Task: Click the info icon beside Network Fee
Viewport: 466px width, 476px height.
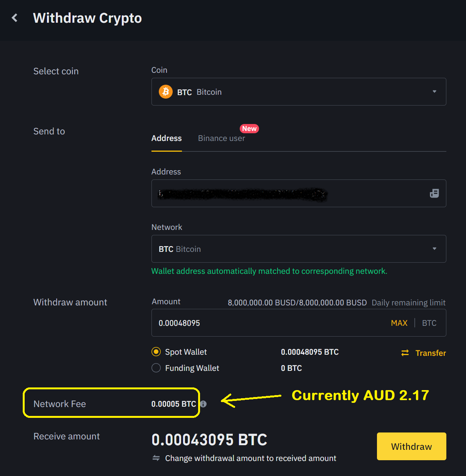Action: point(204,404)
